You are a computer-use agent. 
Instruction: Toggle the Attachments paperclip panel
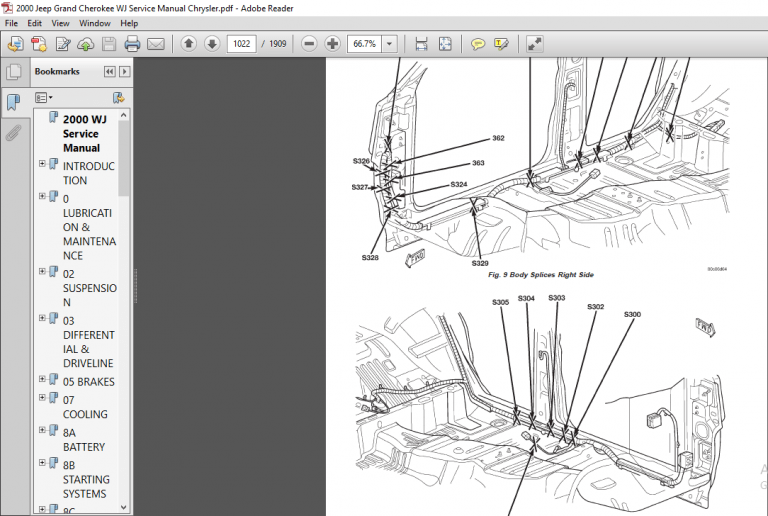(x=14, y=133)
